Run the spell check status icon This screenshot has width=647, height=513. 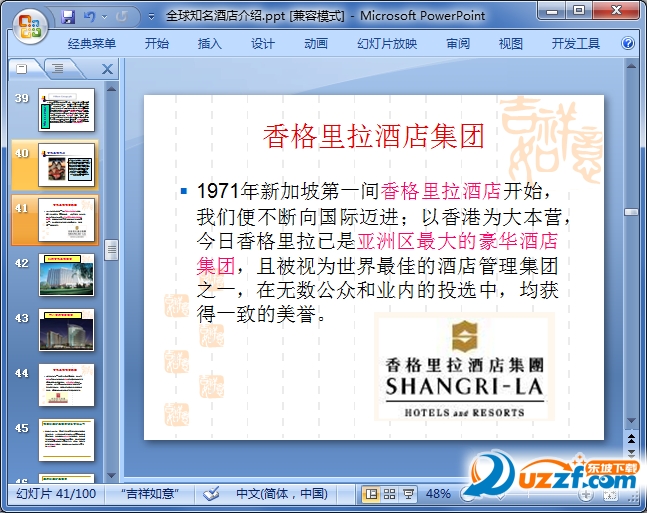point(211,494)
